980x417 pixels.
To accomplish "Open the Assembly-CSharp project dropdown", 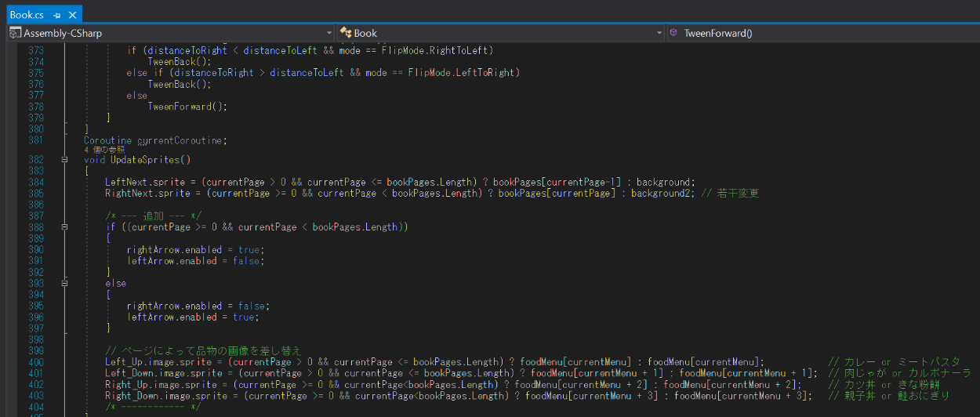I will coord(329,33).
